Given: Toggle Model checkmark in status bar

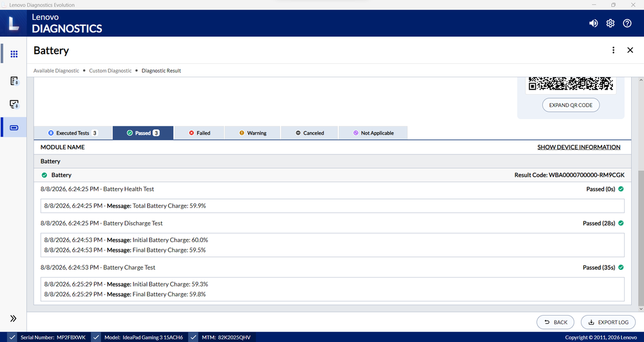Looking at the screenshot, I should pyautogui.click(x=95, y=337).
